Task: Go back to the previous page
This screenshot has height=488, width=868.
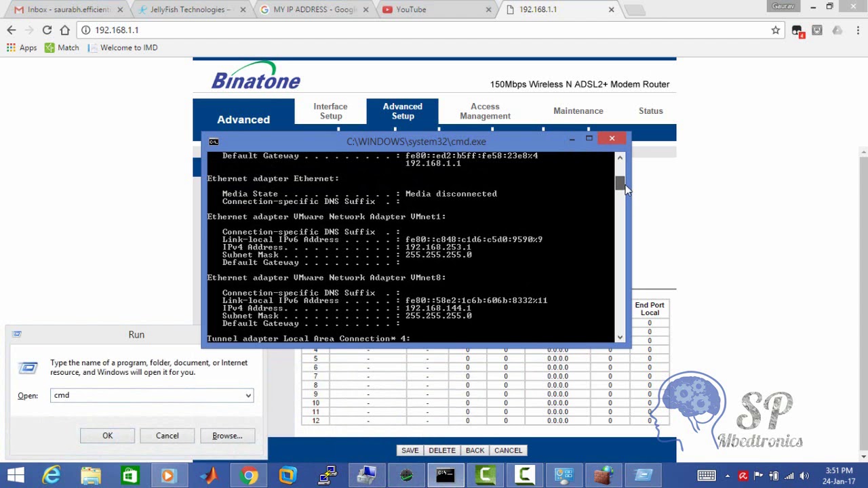Action: (x=12, y=30)
